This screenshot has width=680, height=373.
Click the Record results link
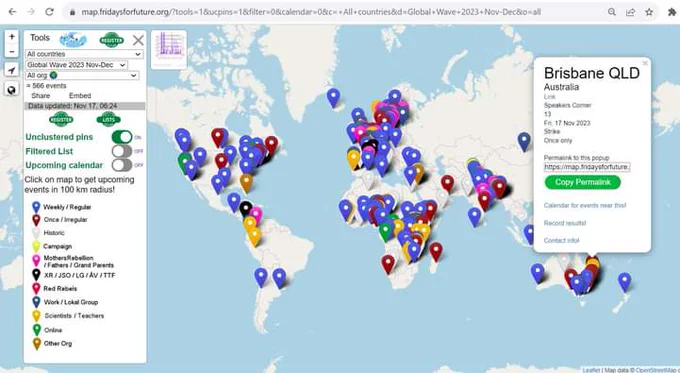[565, 223]
